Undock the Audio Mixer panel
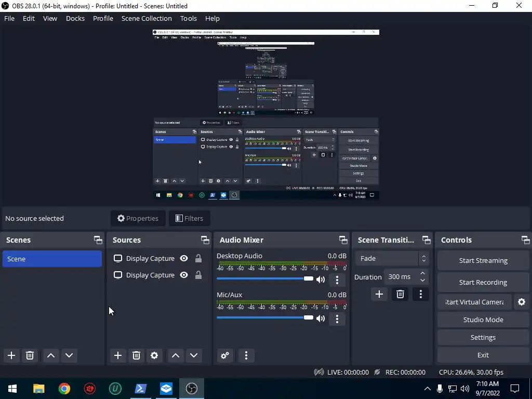This screenshot has width=532, height=399. [343, 240]
